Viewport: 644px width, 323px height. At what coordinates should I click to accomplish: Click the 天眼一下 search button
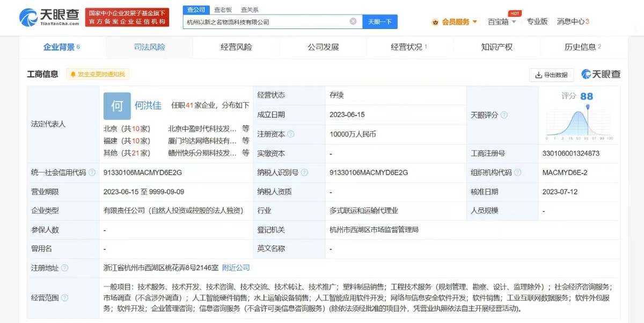click(380, 21)
